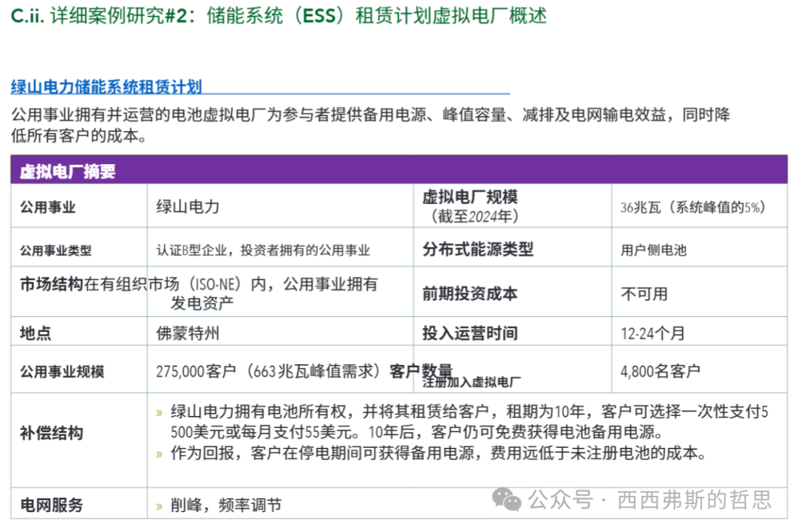This screenshot has height=532, width=798.
Task: Click the 公众号 · 西西弗斯的哲思 watermark text
Action: (650, 500)
